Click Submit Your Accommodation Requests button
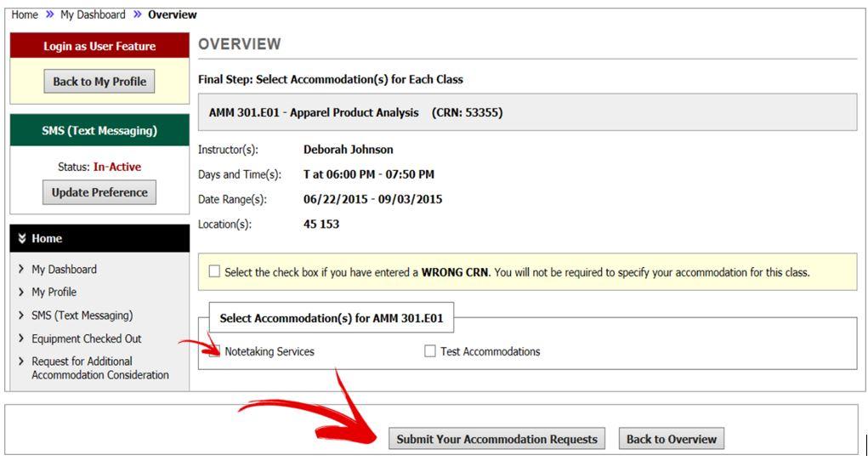Image resolution: width=868 pixels, height=461 pixels. tap(496, 439)
